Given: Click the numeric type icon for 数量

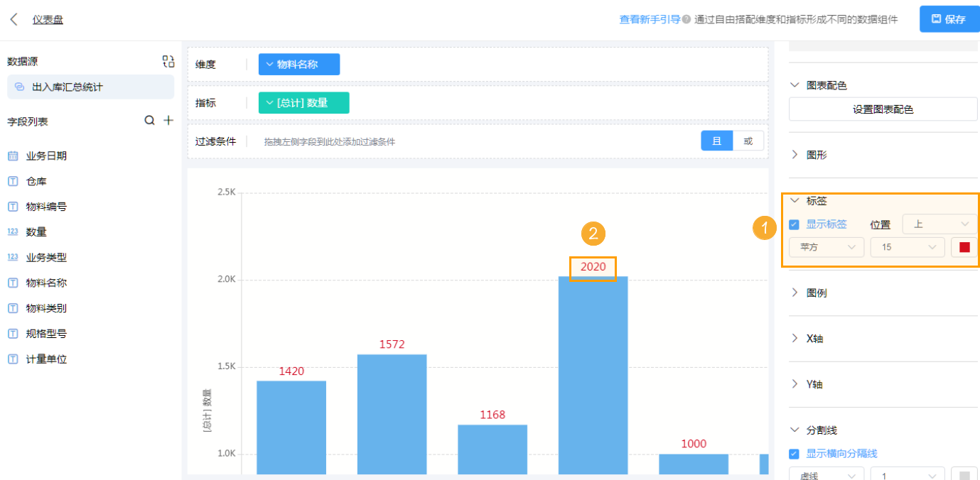Looking at the screenshot, I should point(13,232).
